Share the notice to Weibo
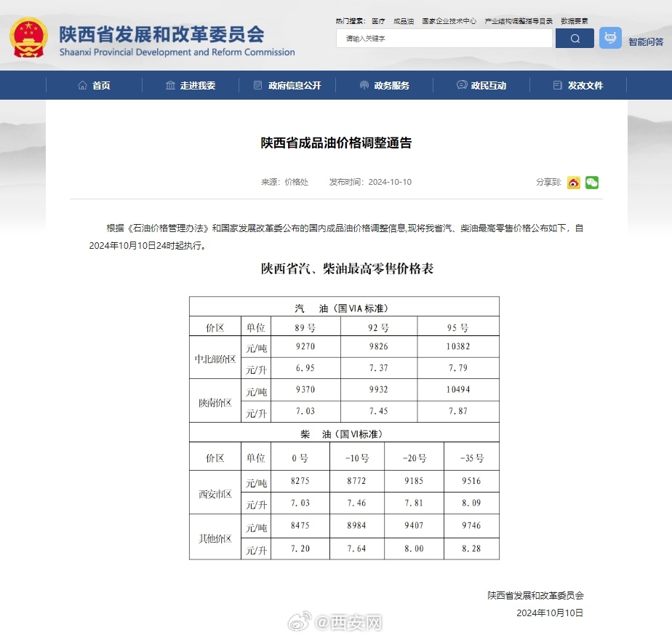672x638 pixels. pyautogui.click(x=573, y=183)
